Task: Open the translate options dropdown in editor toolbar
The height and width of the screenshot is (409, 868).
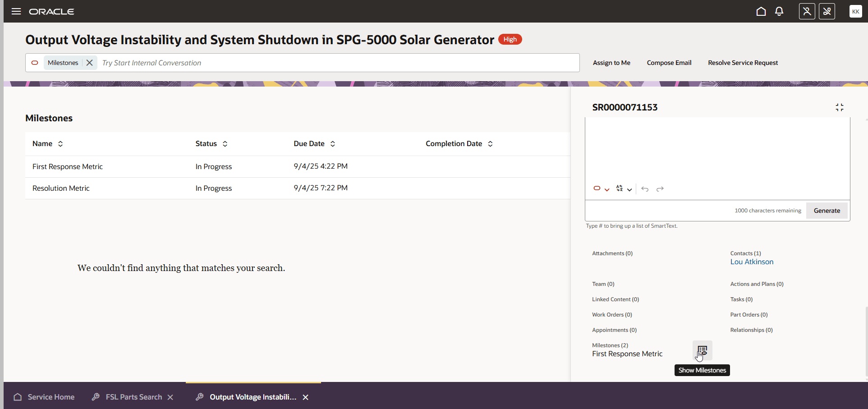Action: pos(630,189)
